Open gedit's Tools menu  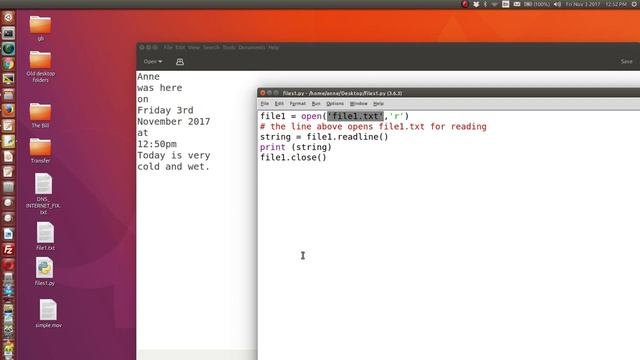coord(229,47)
